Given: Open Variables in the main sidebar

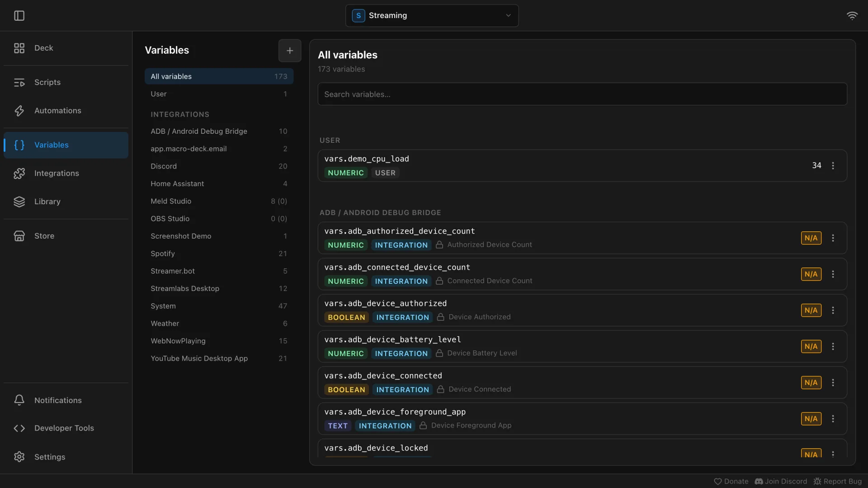Looking at the screenshot, I should (66, 145).
